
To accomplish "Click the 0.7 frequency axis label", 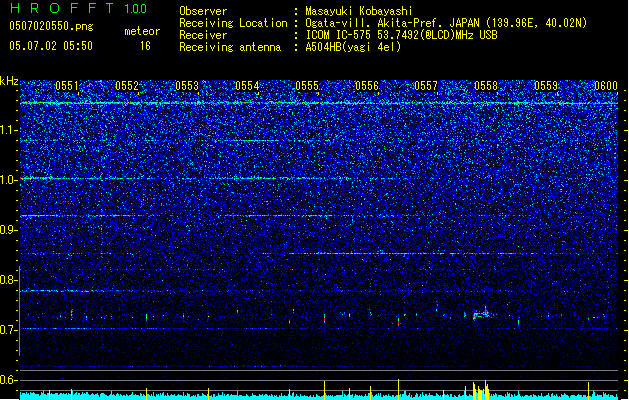I will tap(9, 330).
